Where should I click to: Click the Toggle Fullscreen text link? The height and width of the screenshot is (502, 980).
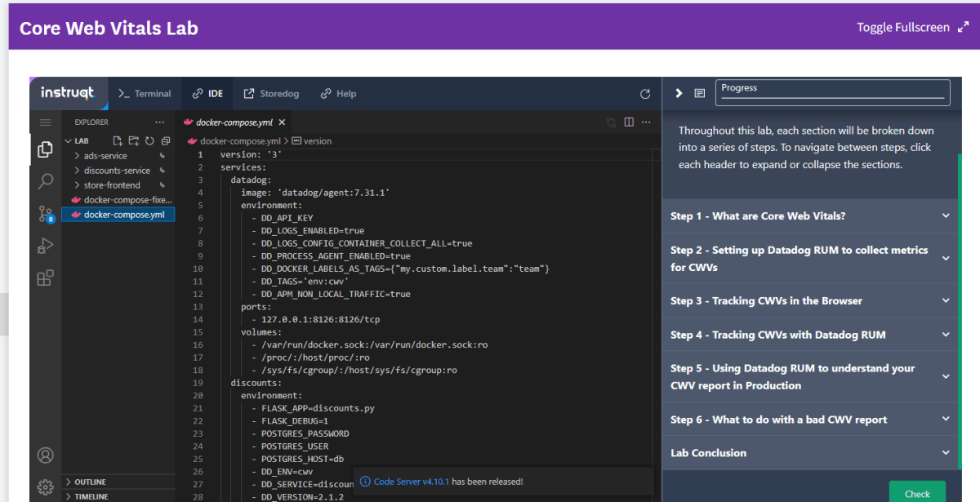pyautogui.click(x=902, y=27)
